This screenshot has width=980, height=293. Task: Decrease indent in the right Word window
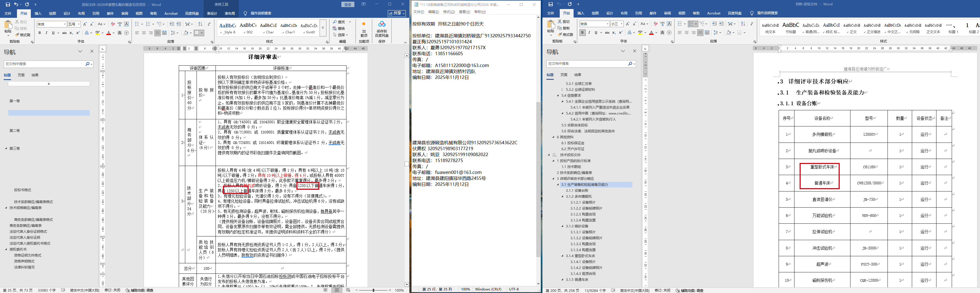pos(714,24)
